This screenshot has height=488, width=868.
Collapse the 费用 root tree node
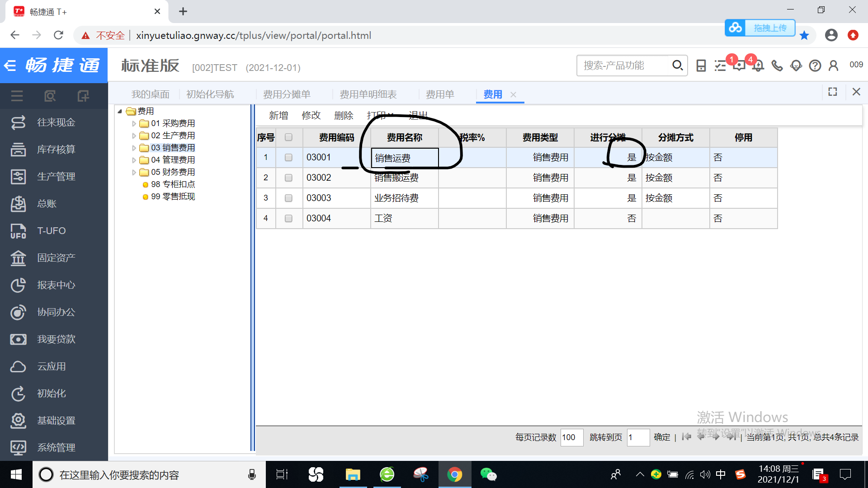pos(120,111)
